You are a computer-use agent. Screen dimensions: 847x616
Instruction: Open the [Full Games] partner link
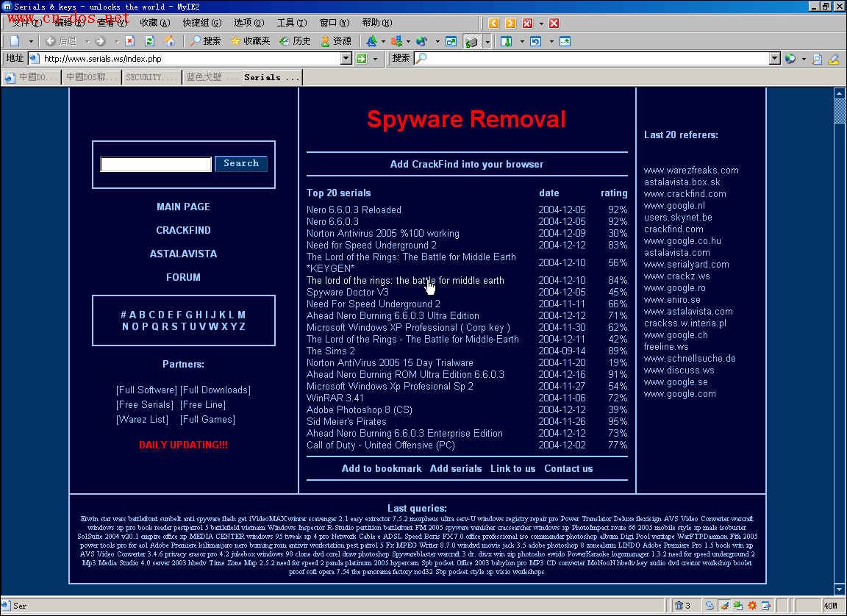tap(207, 420)
